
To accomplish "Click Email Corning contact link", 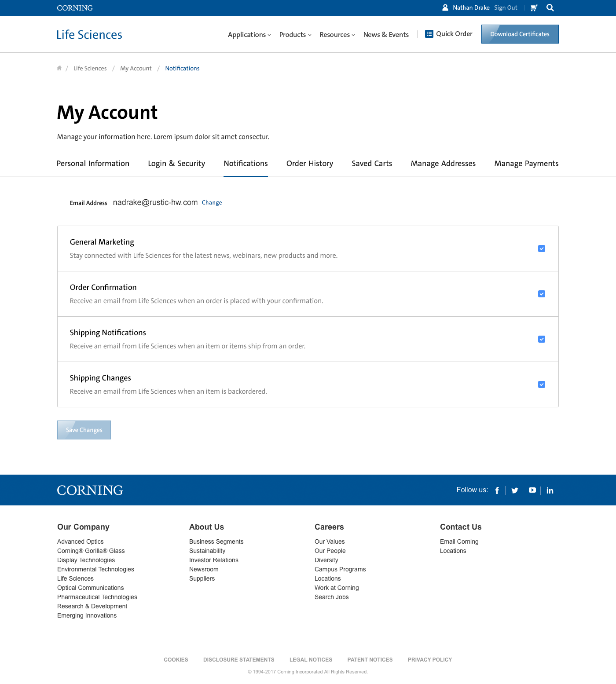I will 459,541.
